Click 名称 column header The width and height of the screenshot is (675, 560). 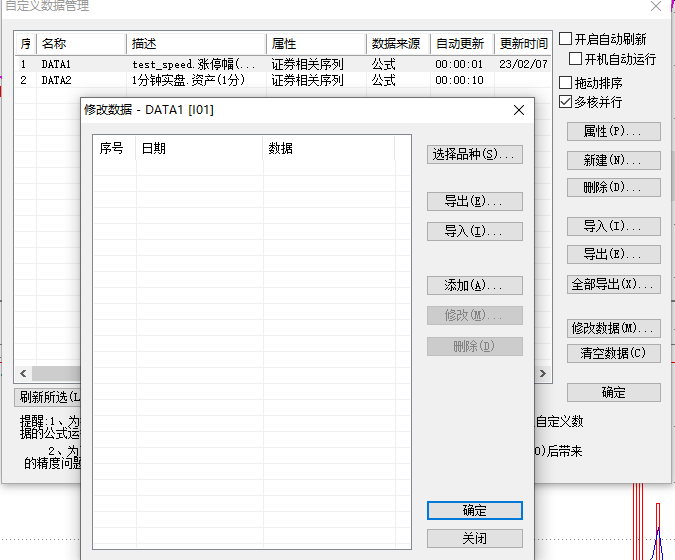point(81,43)
